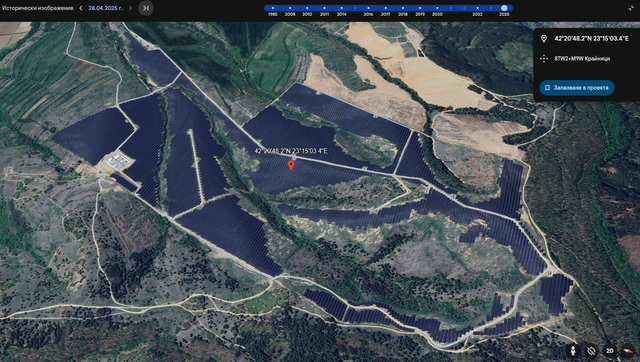Select the 2016 timeline point

368,8
